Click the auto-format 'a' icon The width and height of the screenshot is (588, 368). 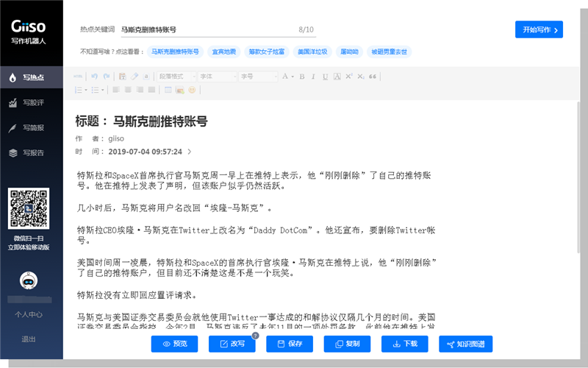click(x=146, y=77)
